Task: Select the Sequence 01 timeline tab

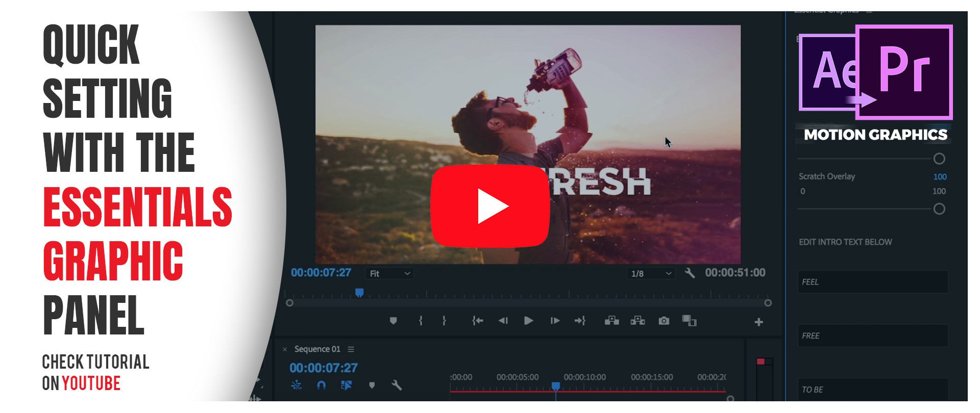Action: [317, 349]
